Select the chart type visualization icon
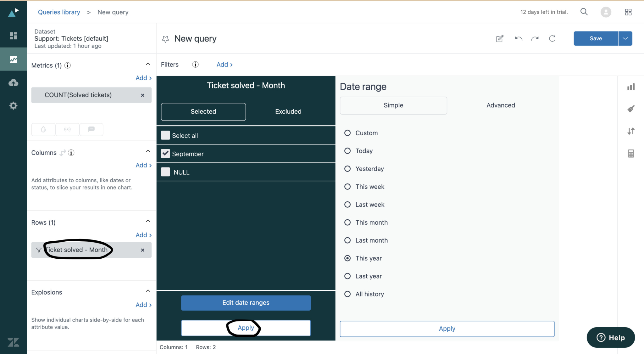 [x=630, y=87]
